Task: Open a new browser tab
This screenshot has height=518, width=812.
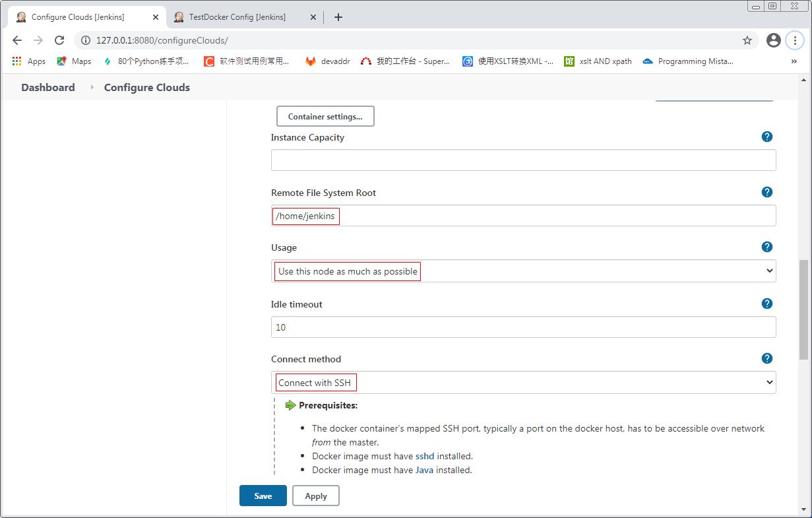Action: point(338,17)
